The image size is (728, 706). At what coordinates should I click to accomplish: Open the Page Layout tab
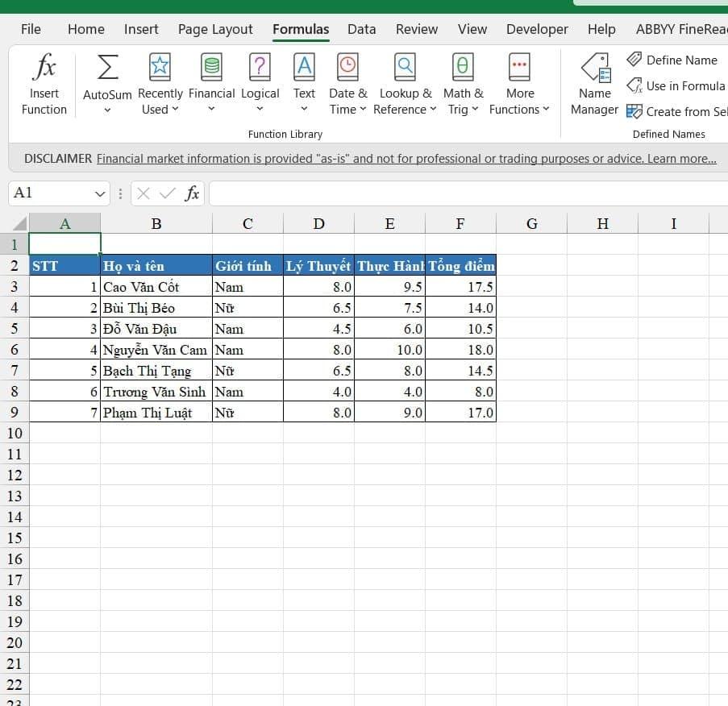[x=215, y=29]
